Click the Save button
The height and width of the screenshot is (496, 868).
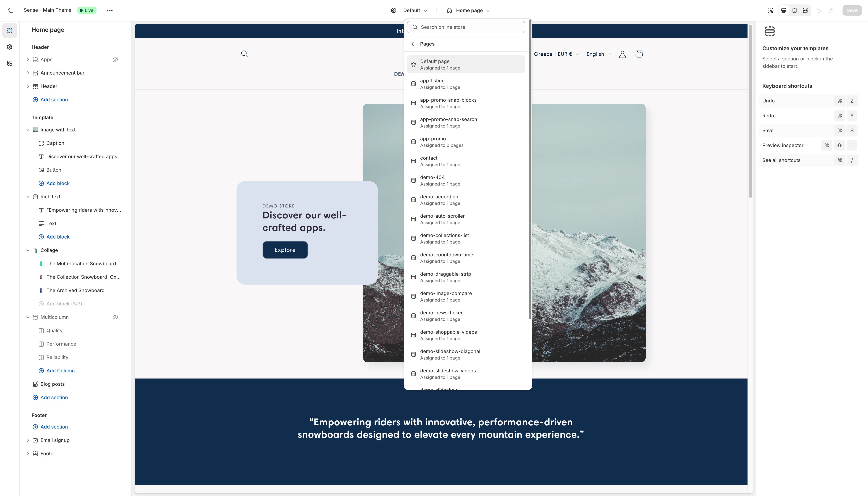pyautogui.click(x=852, y=11)
